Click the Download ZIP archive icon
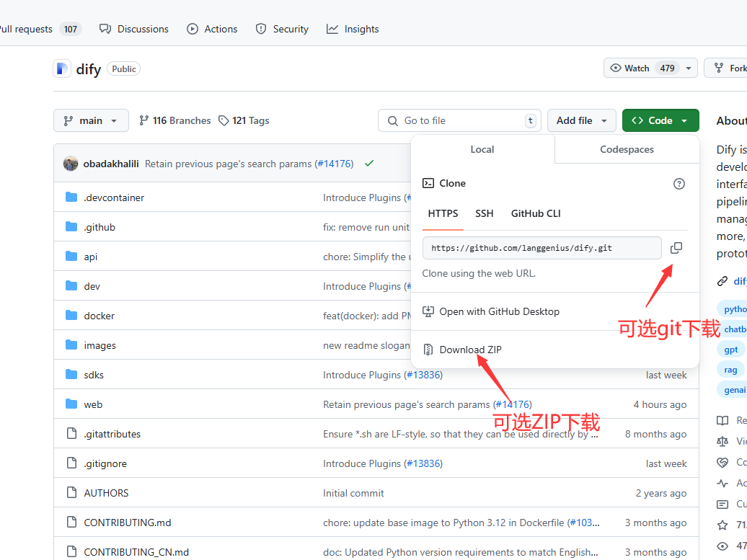Viewport: 747px width, 560px height. (x=428, y=350)
